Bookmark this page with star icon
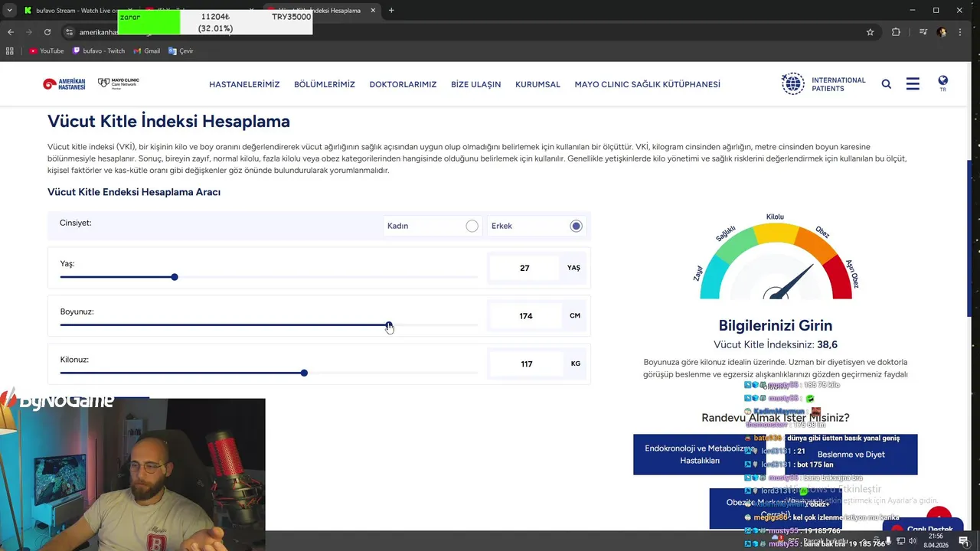Image resolution: width=980 pixels, height=551 pixels. [x=870, y=32]
